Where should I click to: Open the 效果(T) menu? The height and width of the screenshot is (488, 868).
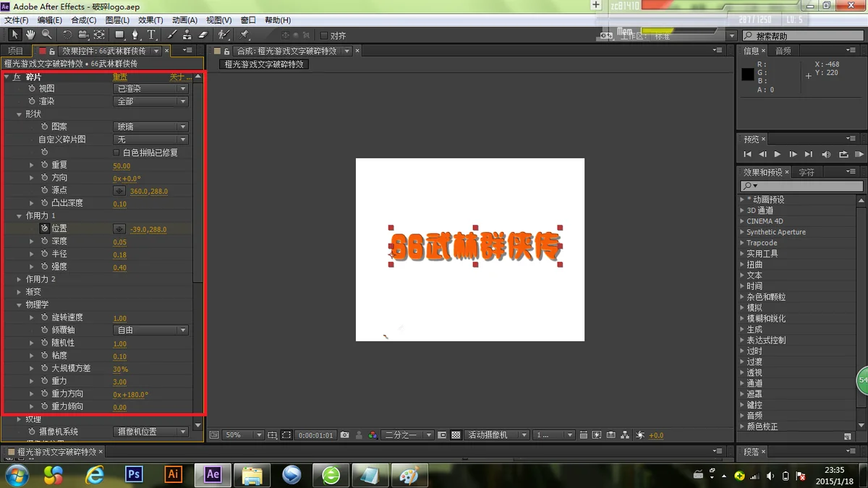(x=150, y=20)
